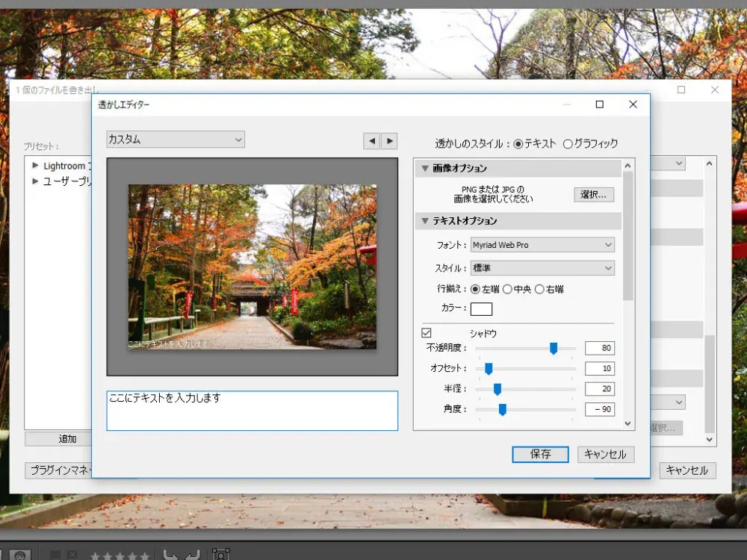
Task: Expand ユーザープリセット tree item
Action: 35,181
